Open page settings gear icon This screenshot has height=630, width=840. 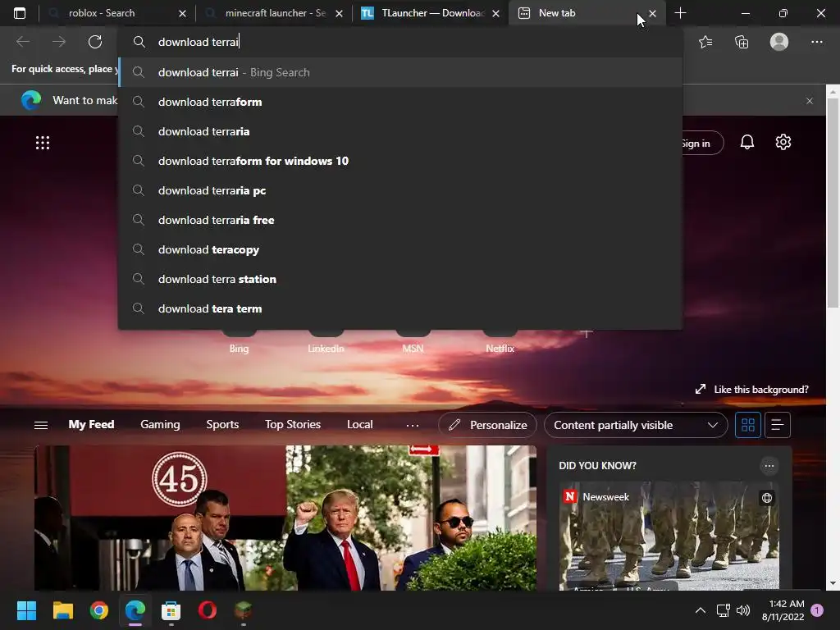783,142
